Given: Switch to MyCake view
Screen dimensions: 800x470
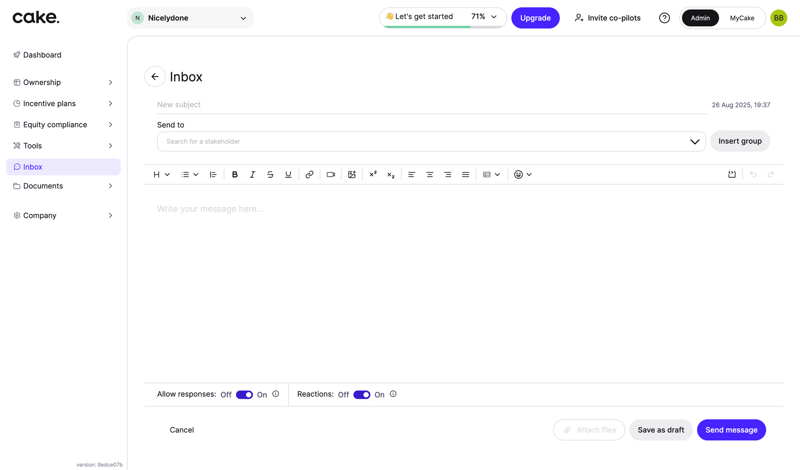Looking at the screenshot, I should click(742, 18).
